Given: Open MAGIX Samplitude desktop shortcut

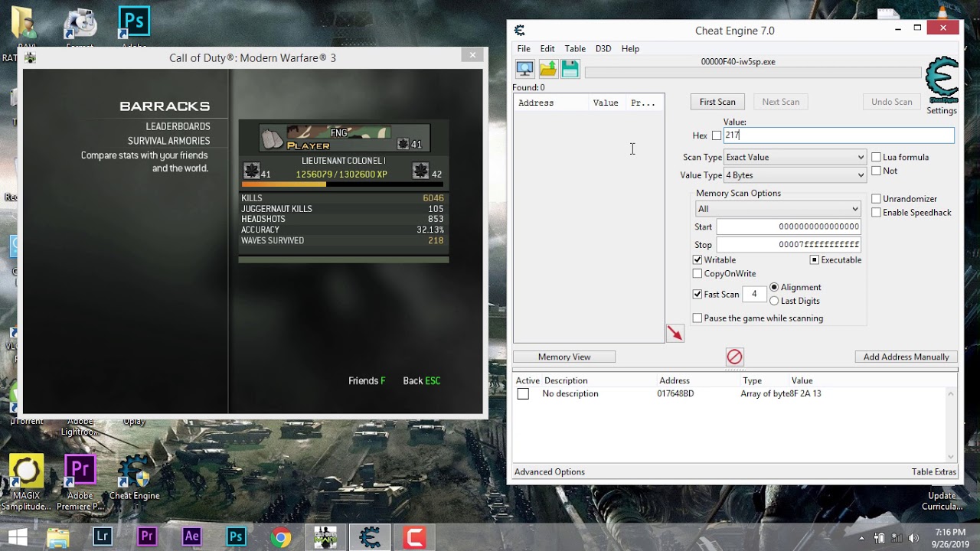Looking at the screenshot, I should 26,484.
